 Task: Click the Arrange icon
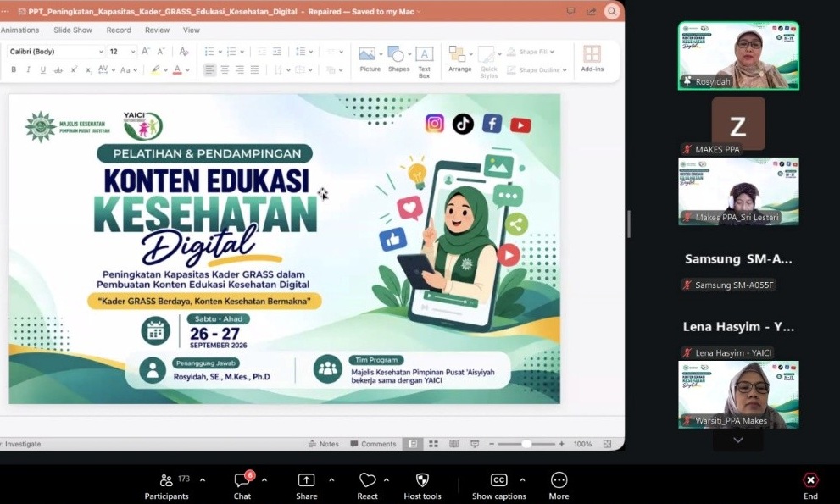[x=458, y=54]
